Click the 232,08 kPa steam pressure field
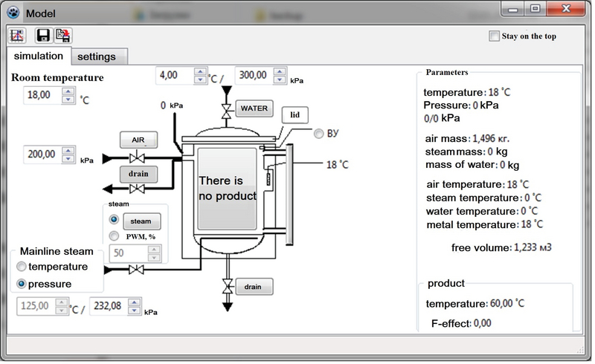Viewport: 595px width, 364px height. point(105,306)
